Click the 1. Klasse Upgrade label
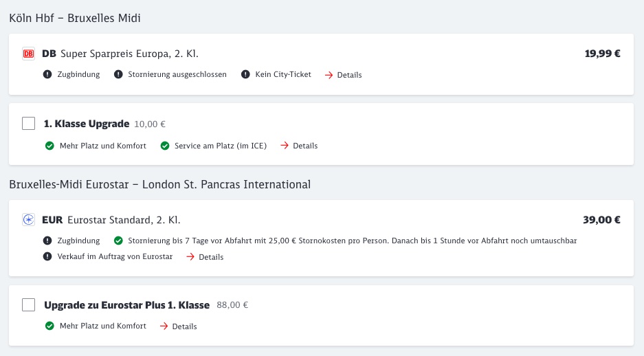 pos(87,124)
